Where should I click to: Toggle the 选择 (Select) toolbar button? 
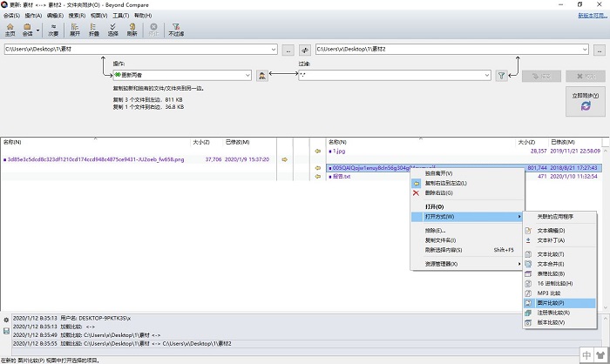[x=112, y=30]
